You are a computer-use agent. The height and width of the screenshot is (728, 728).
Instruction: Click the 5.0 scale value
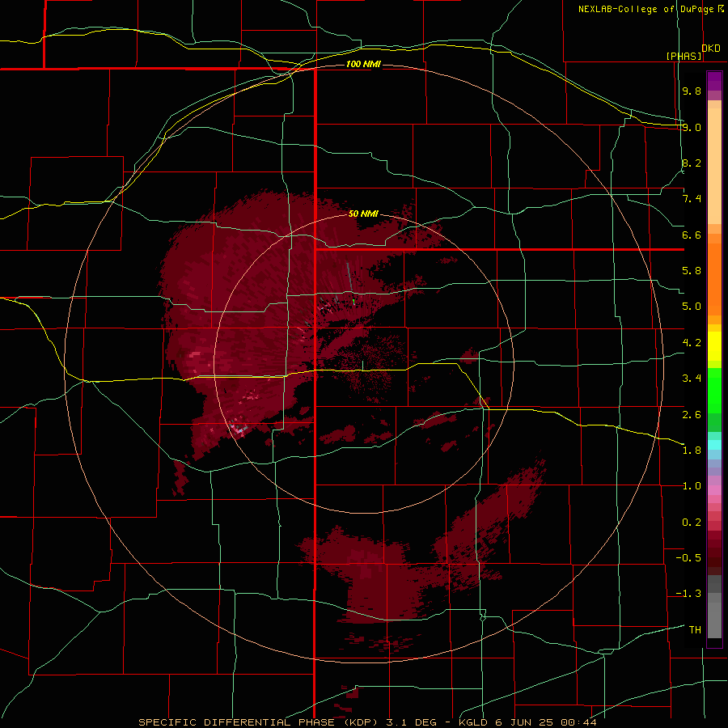coord(692,307)
